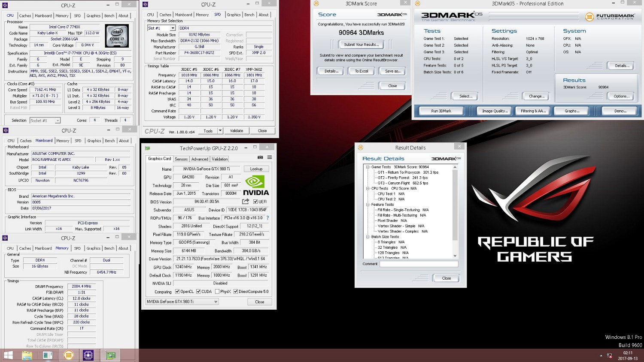Click the third taskbar icon next to File Explorer

pos(48,355)
